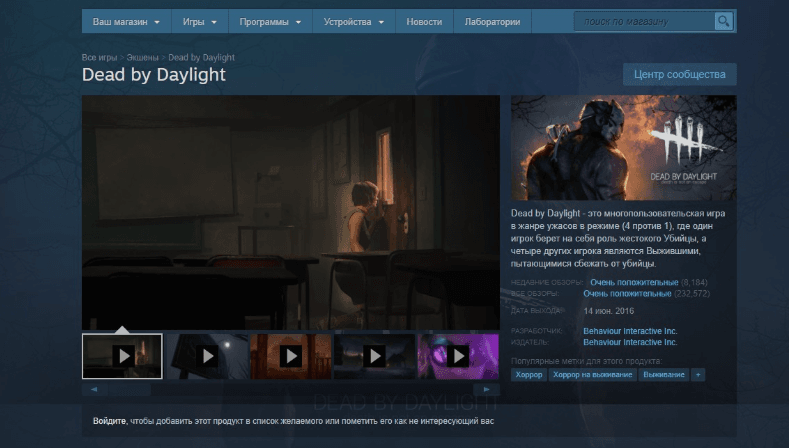Select the Хоррор на выживание tag
This screenshot has height=448, width=789.
tap(593, 375)
